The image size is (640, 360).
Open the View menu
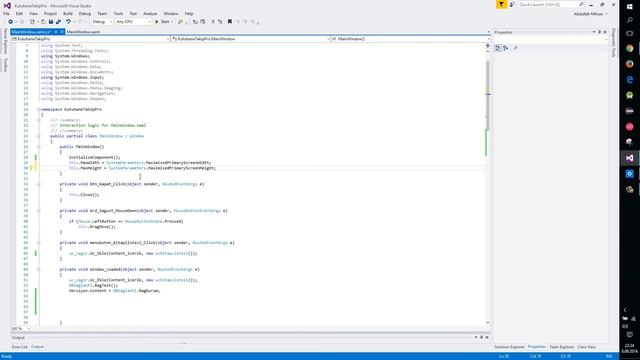[33, 13]
